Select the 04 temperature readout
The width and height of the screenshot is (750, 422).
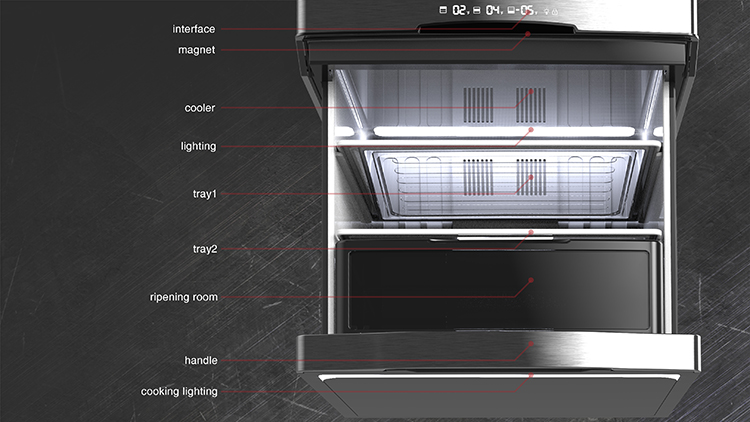[494, 10]
